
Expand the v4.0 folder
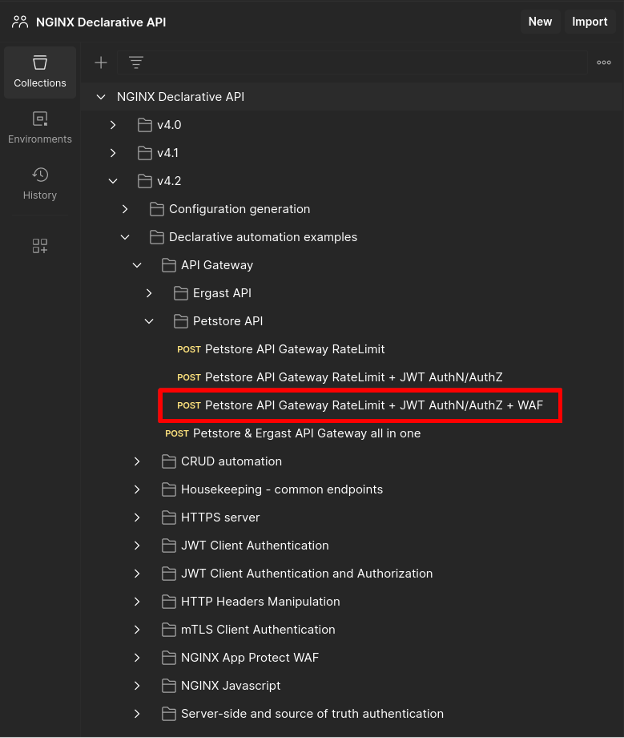click(113, 125)
